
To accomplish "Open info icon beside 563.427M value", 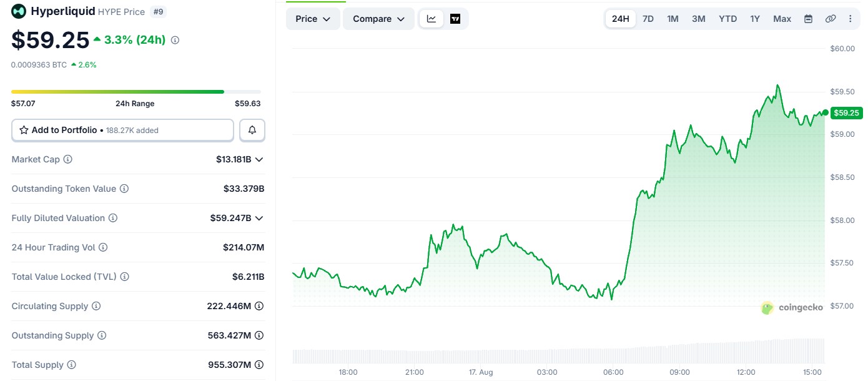I will [x=259, y=335].
